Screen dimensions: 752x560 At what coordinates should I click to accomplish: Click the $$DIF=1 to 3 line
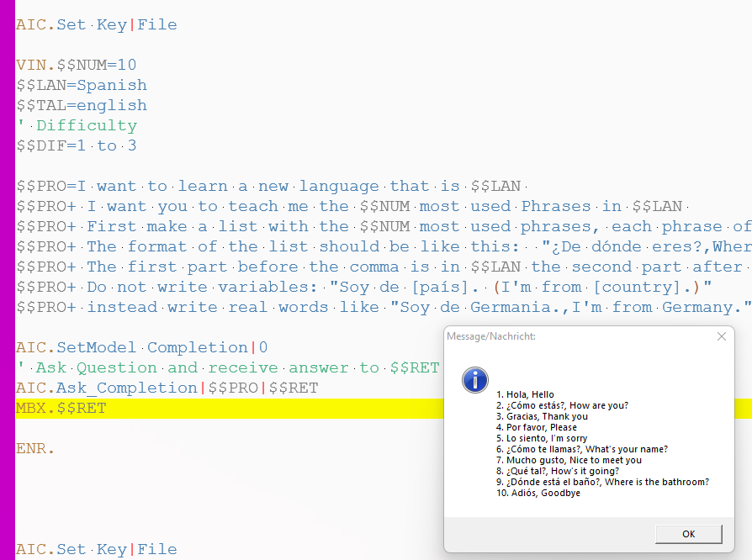[76, 146]
